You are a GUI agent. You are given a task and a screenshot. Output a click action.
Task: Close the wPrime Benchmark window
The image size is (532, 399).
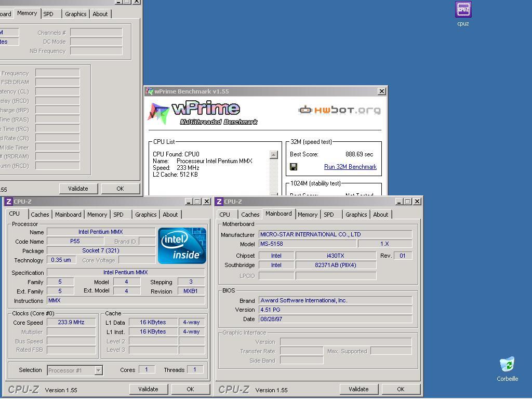(382, 91)
